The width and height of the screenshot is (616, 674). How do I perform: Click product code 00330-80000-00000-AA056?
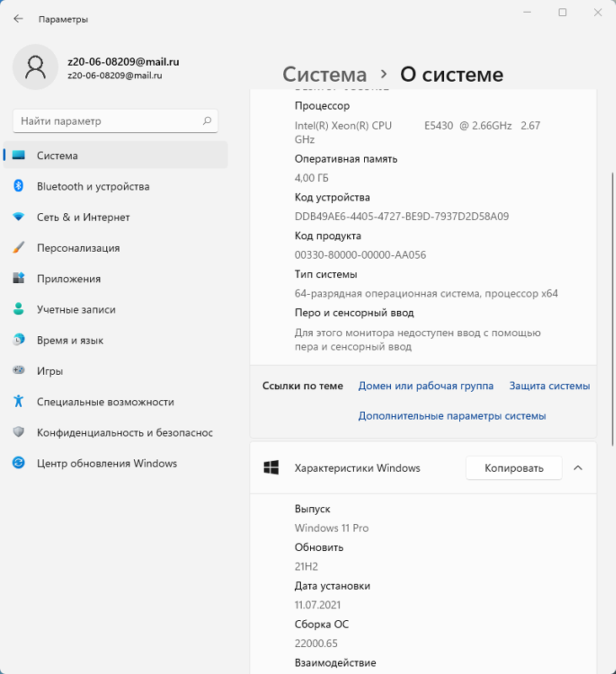tap(360, 255)
